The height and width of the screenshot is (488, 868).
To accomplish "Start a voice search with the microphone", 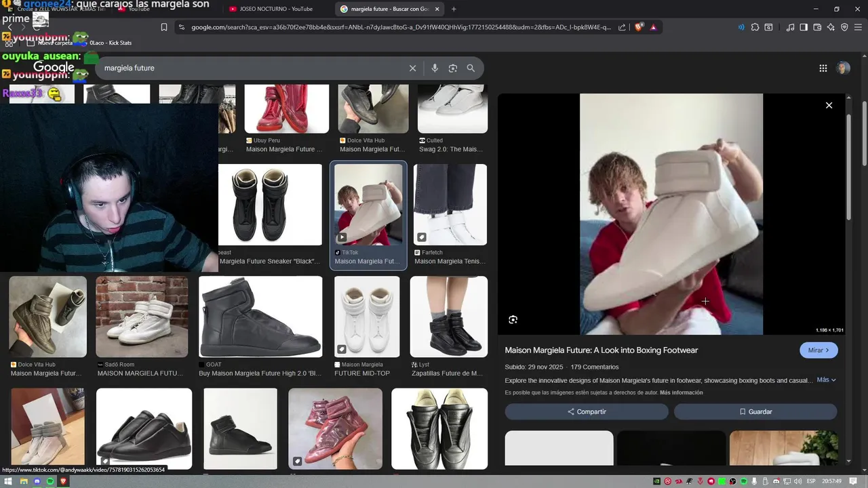I will click(435, 68).
